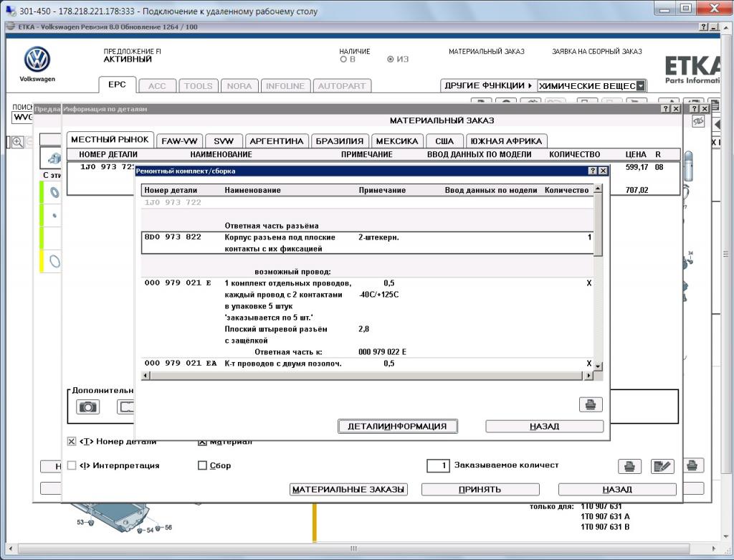Click the printer icon beside Заказываемое количест

coord(629,466)
